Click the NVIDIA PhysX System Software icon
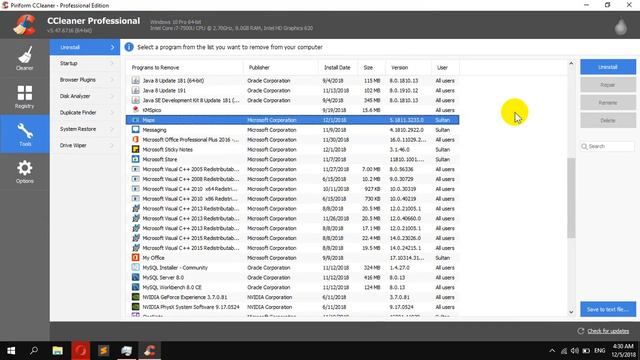Screen dimensions: 640x360 tap(136, 307)
